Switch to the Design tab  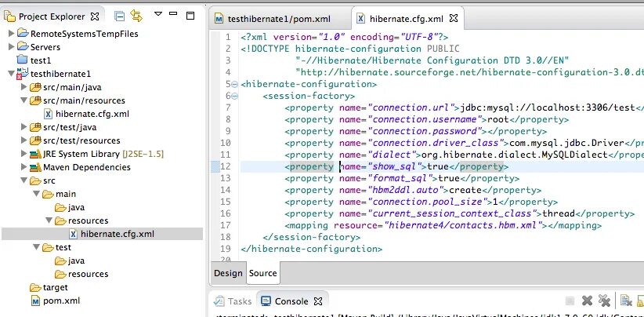click(x=228, y=273)
